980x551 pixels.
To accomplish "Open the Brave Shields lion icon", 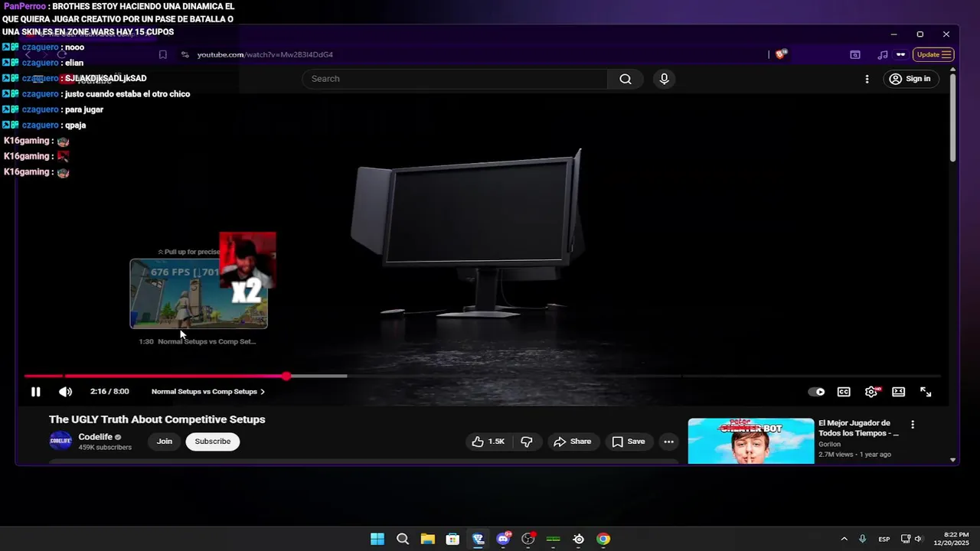I will point(780,54).
